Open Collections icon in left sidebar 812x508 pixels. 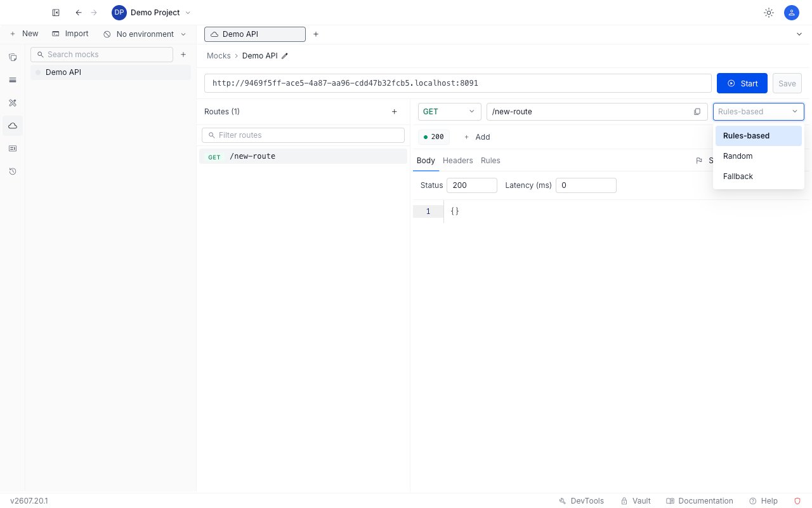pyautogui.click(x=13, y=57)
